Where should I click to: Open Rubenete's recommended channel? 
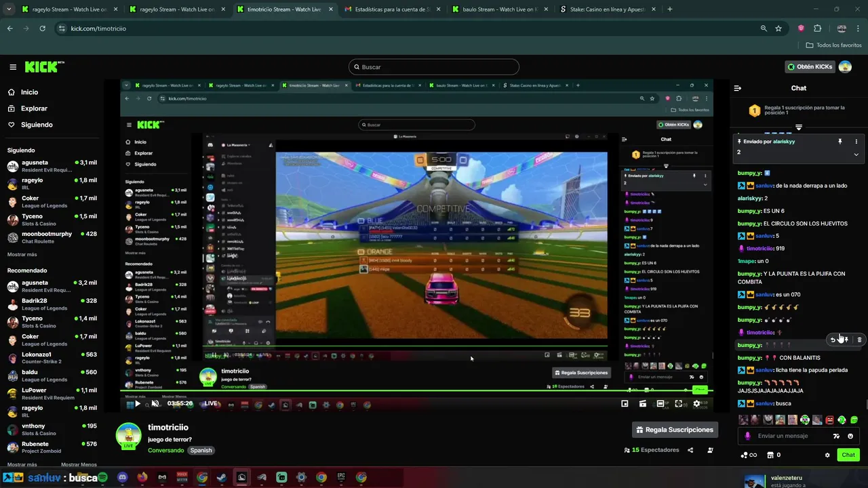click(x=52, y=447)
